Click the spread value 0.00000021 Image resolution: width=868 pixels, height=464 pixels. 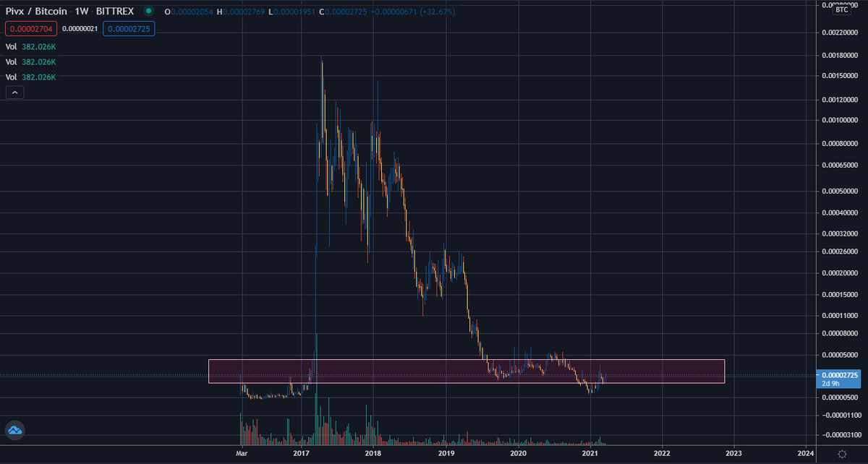(x=78, y=28)
